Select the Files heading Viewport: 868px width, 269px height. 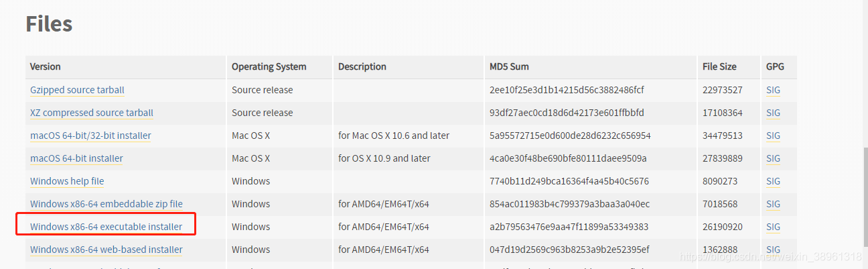tap(49, 24)
